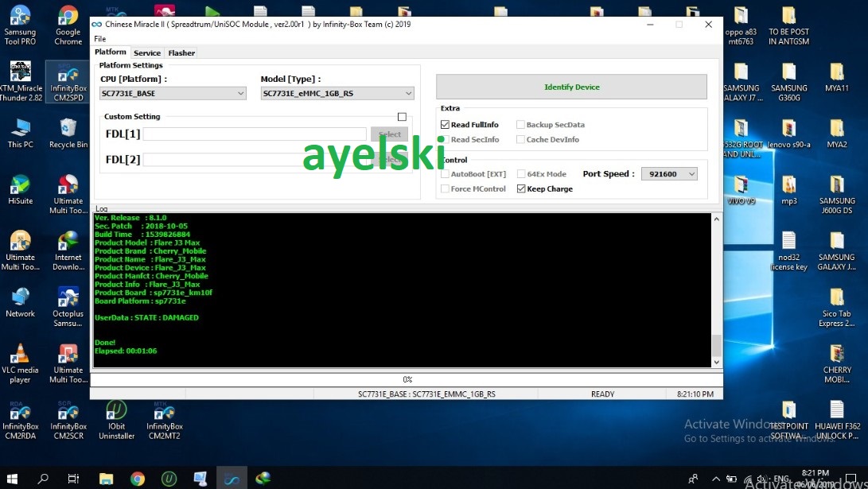Open Windows Start menu
This screenshot has height=489, width=868.
(12, 478)
